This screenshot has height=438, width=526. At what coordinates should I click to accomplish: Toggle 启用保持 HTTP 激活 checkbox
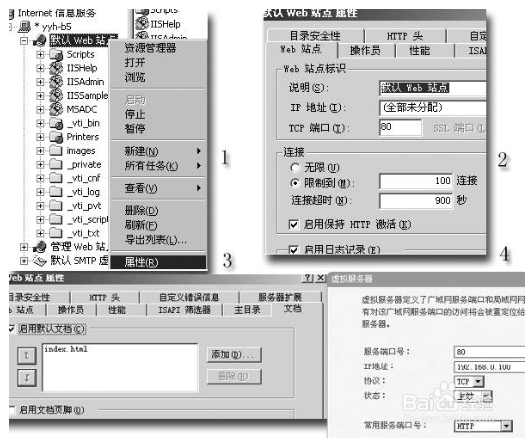click(294, 224)
